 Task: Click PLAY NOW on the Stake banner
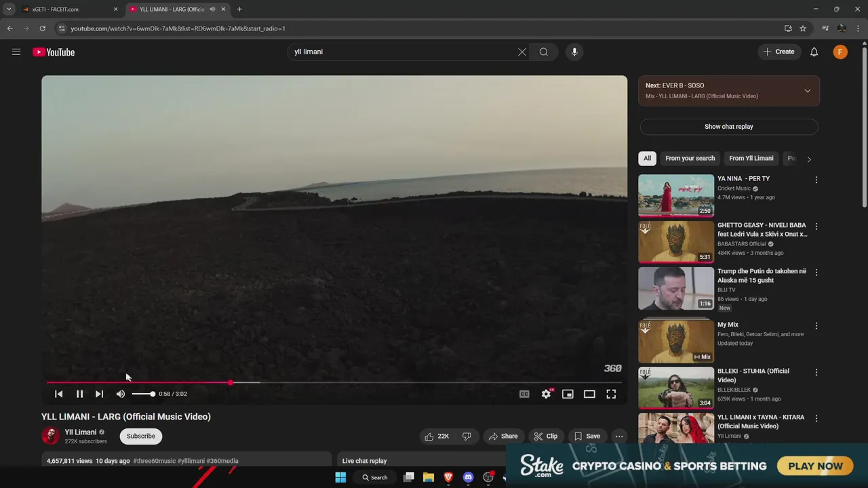(815, 466)
